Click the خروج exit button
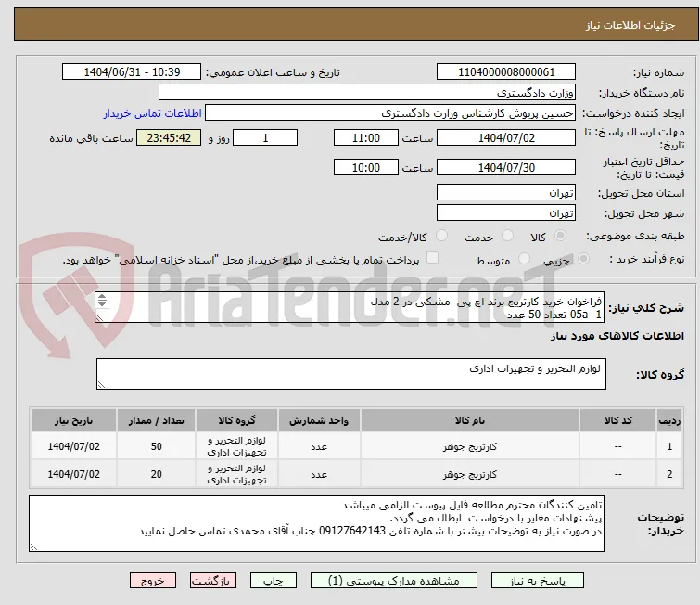Image resolution: width=700 pixels, height=605 pixels. click(153, 581)
